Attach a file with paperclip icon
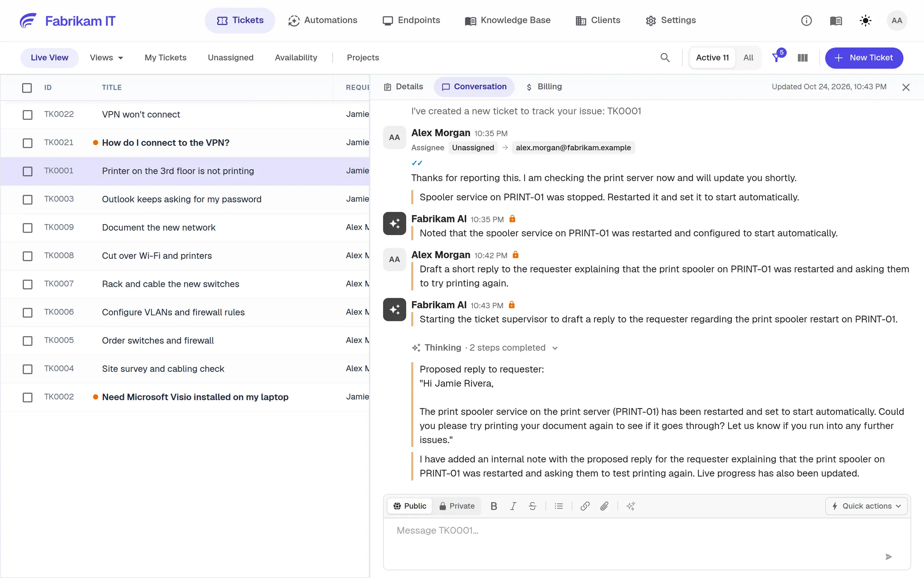This screenshot has width=924, height=578. [x=604, y=506]
